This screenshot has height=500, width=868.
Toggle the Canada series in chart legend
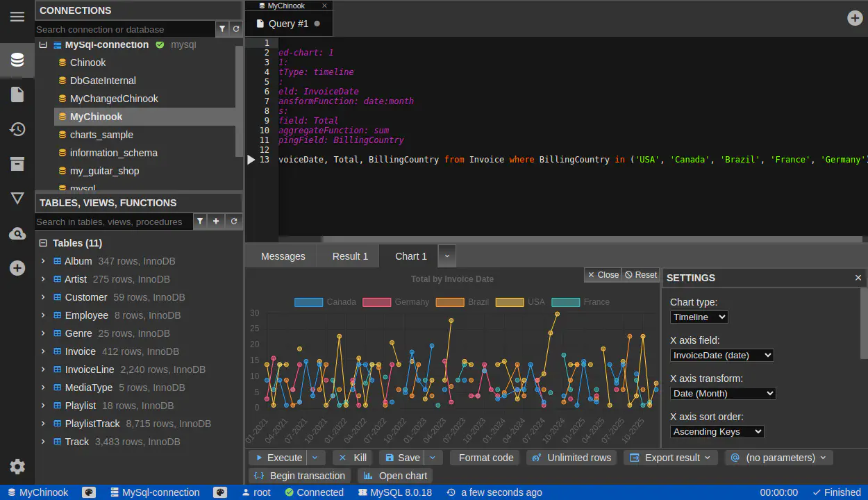(x=309, y=302)
